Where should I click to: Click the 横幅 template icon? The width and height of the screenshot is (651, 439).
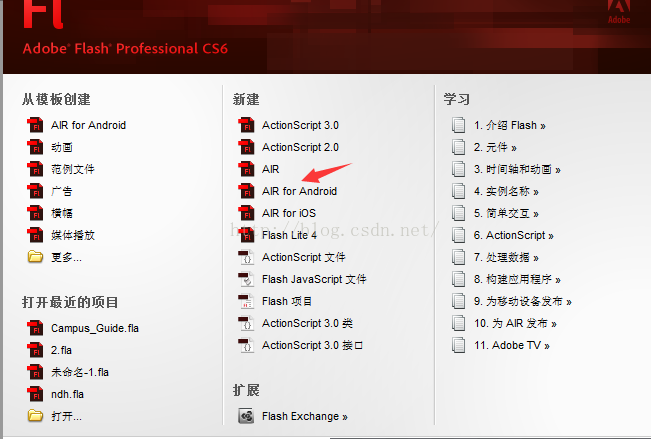35,213
